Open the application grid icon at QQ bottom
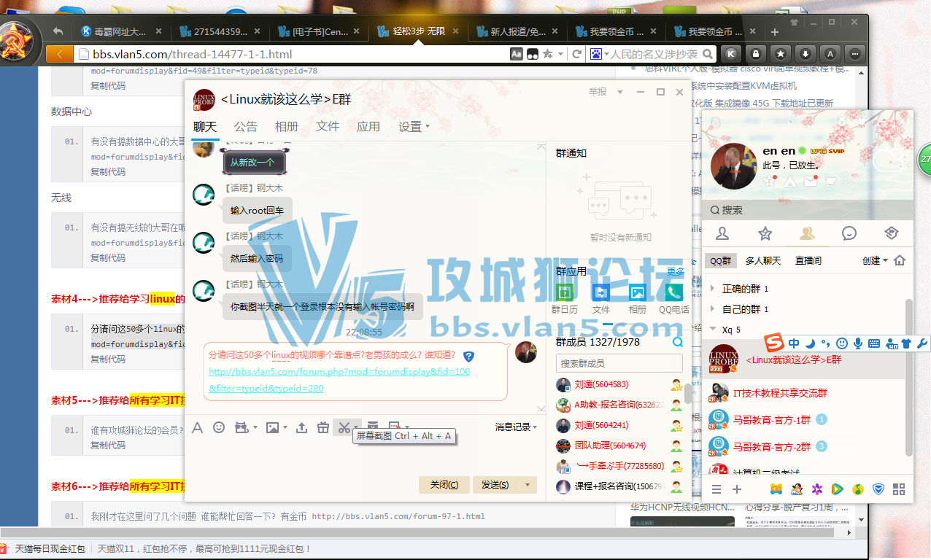Image resolution: width=931 pixels, height=560 pixels. tap(899, 489)
